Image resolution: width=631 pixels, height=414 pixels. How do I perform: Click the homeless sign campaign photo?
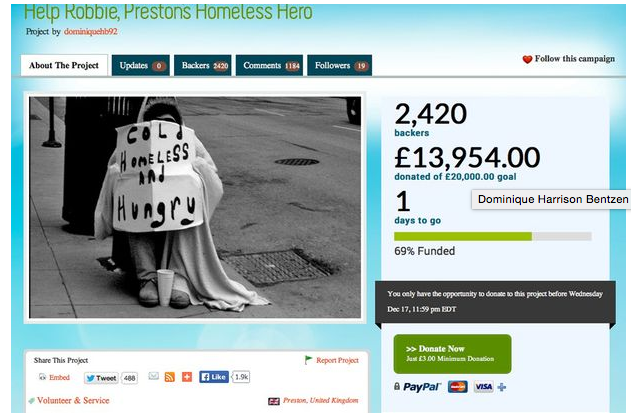pyautogui.click(x=195, y=207)
